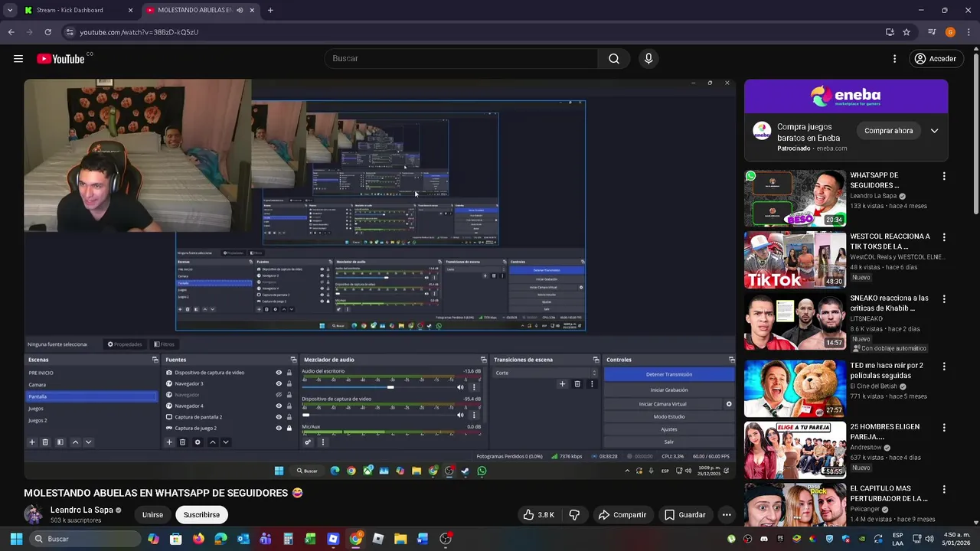Open more actions menu below video
Viewport: 980px width, 551px height.
[727, 515]
